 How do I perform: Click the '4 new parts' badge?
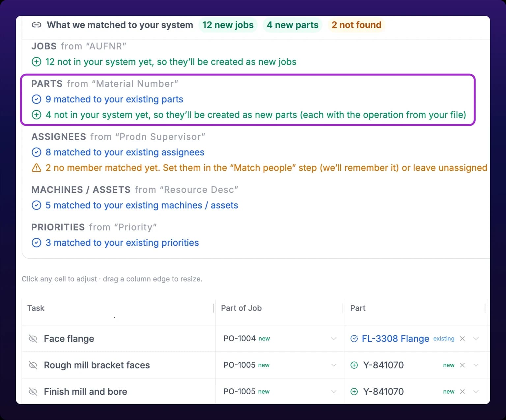click(293, 25)
